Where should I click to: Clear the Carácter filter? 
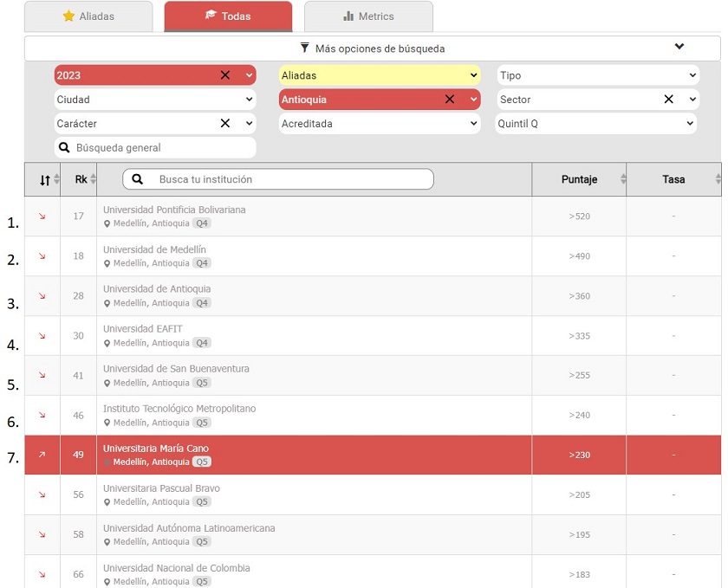[x=225, y=124]
